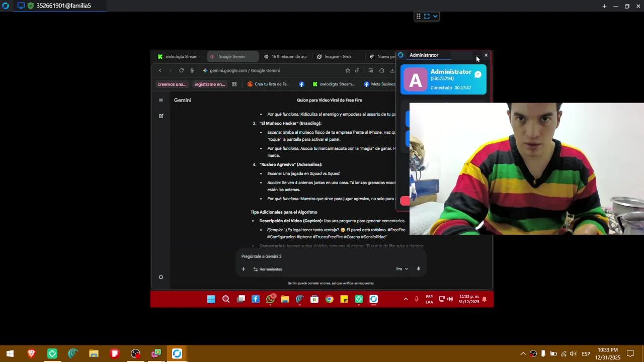Open Meta Business bookmark
The height and width of the screenshot is (362, 644).
(x=379, y=84)
